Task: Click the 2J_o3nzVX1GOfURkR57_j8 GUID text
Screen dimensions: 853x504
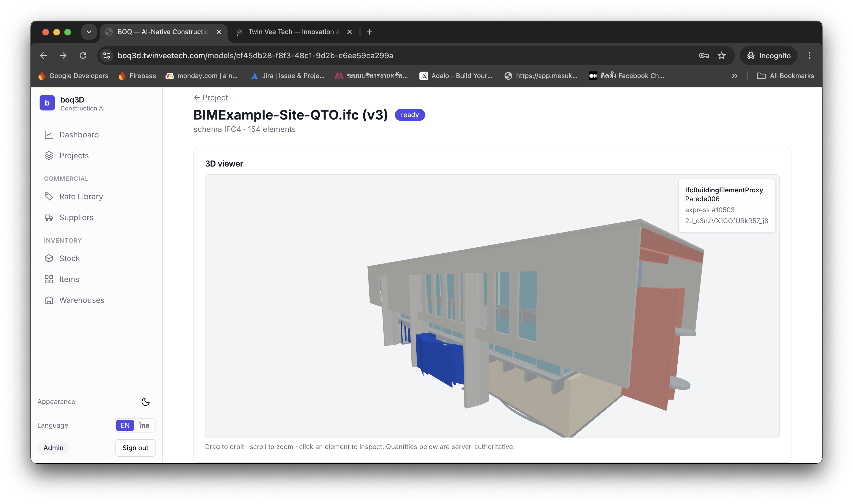Action: pos(726,221)
